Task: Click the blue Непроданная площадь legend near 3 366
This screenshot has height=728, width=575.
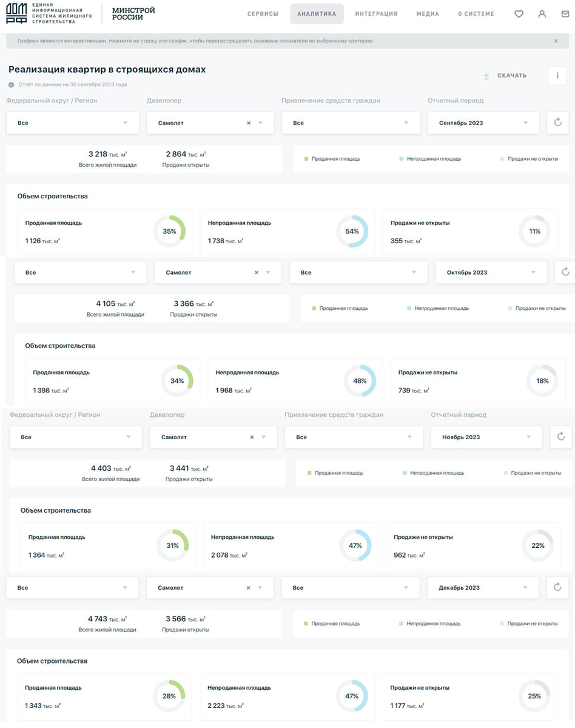Action: click(439, 308)
